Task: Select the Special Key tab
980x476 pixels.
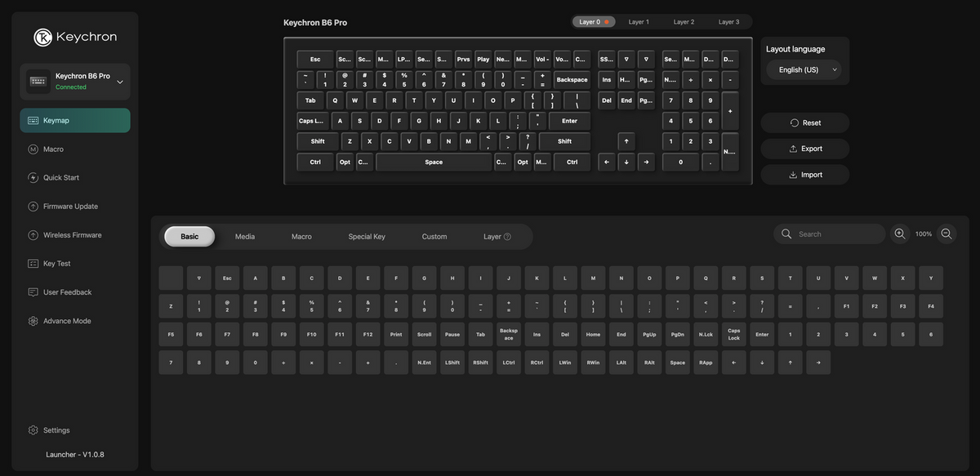Action: point(367,237)
